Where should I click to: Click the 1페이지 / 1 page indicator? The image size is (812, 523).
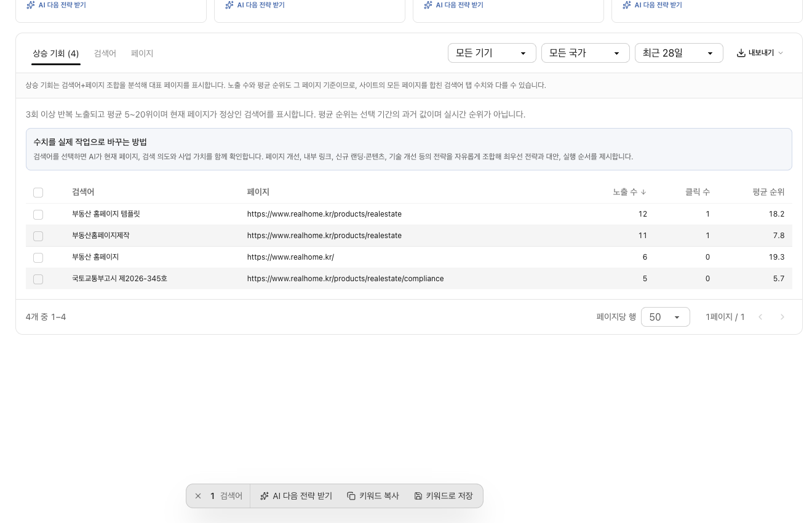725,317
